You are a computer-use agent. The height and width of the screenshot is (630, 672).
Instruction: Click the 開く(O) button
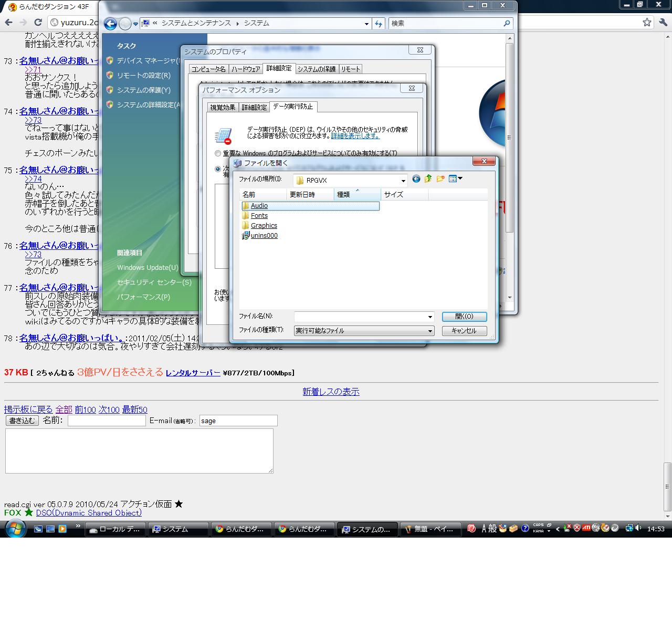pyautogui.click(x=464, y=317)
